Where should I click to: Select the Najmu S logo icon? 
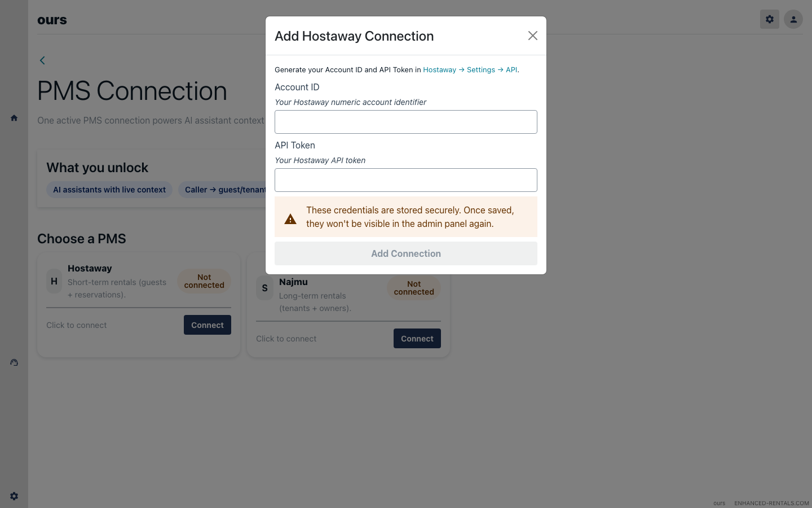tap(264, 288)
